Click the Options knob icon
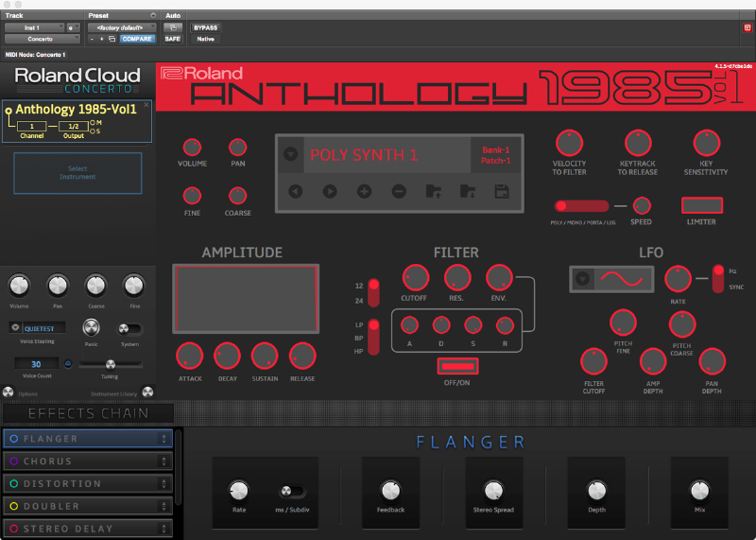This screenshot has width=756, height=540. 9,392
